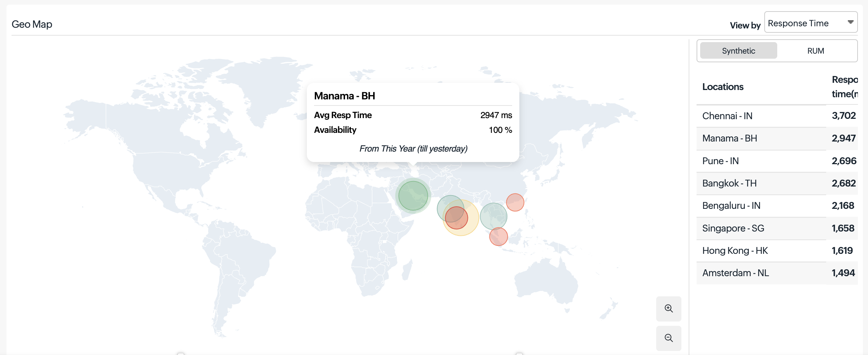
Task: Click the red bubble over southern India
Action: point(457,218)
